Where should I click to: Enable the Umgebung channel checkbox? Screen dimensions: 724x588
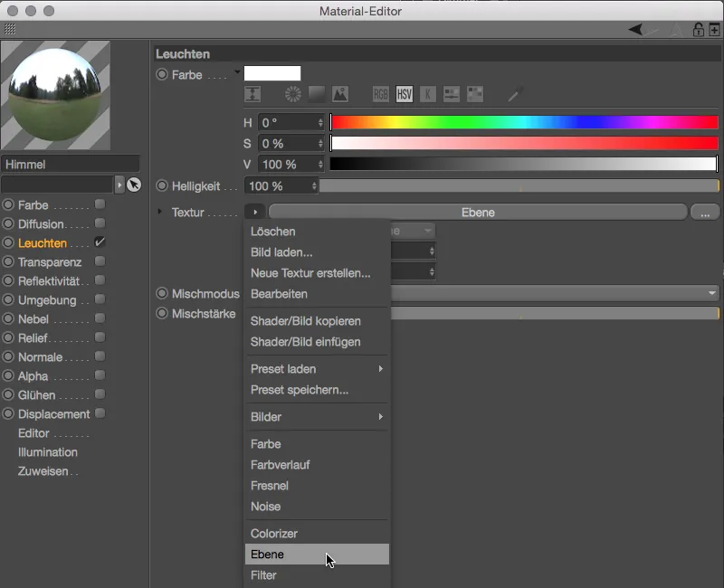pos(100,299)
